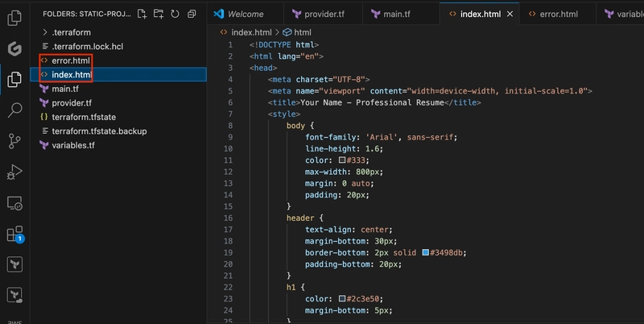Close the index.html tab
Screen dimensions: 644x324
(510, 14)
